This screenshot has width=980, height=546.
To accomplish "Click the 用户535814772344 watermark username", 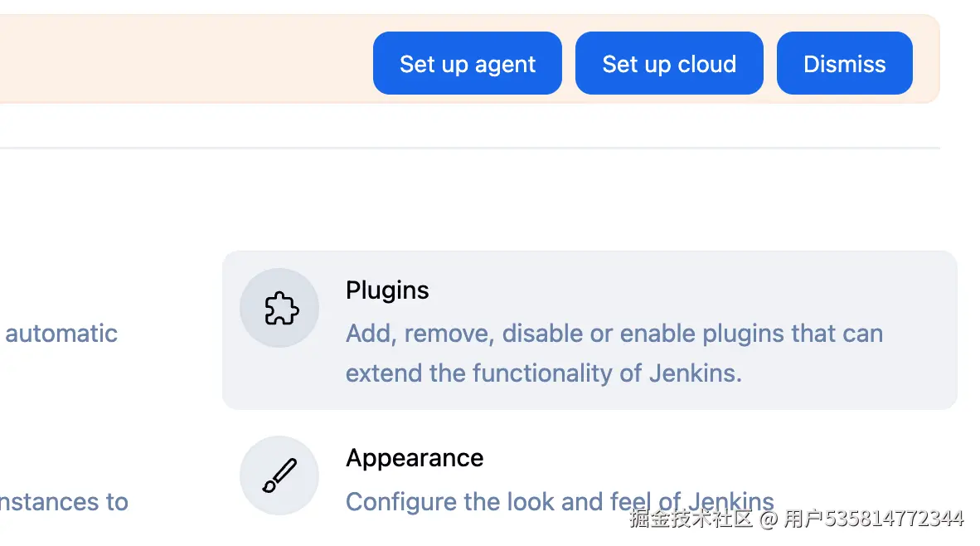I will [874, 519].
